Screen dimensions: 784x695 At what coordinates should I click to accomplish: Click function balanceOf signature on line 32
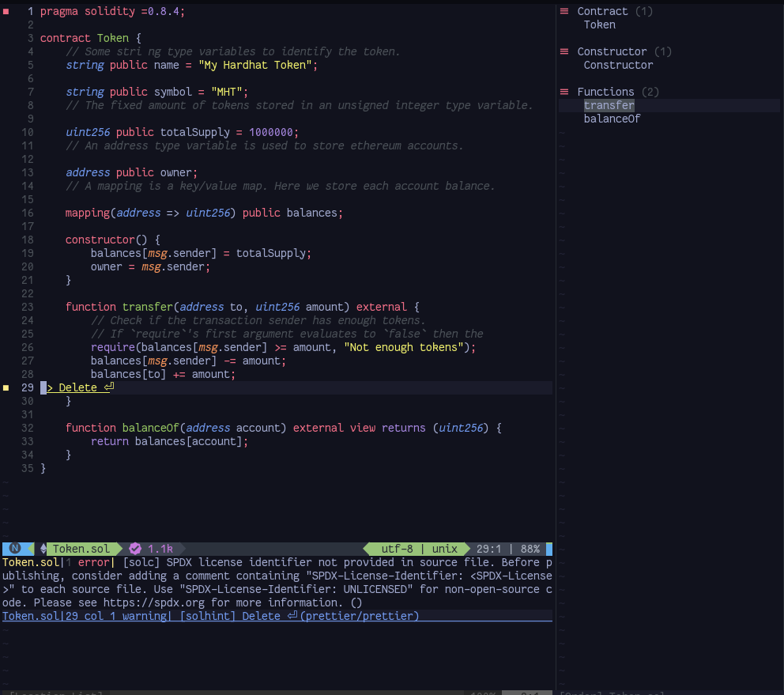pyautogui.click(x=284, y=429)
